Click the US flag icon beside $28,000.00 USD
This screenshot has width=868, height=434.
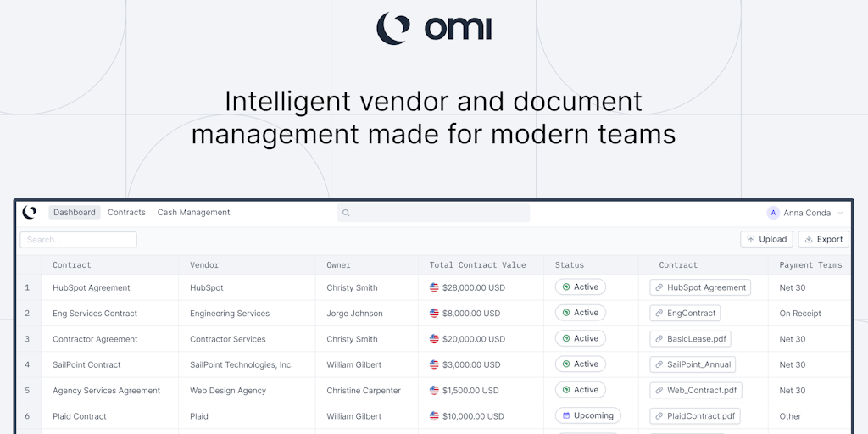434,287
